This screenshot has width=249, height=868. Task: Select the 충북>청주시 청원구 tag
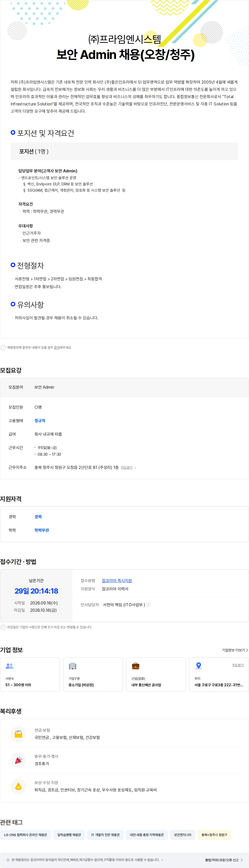coord(214,835)
